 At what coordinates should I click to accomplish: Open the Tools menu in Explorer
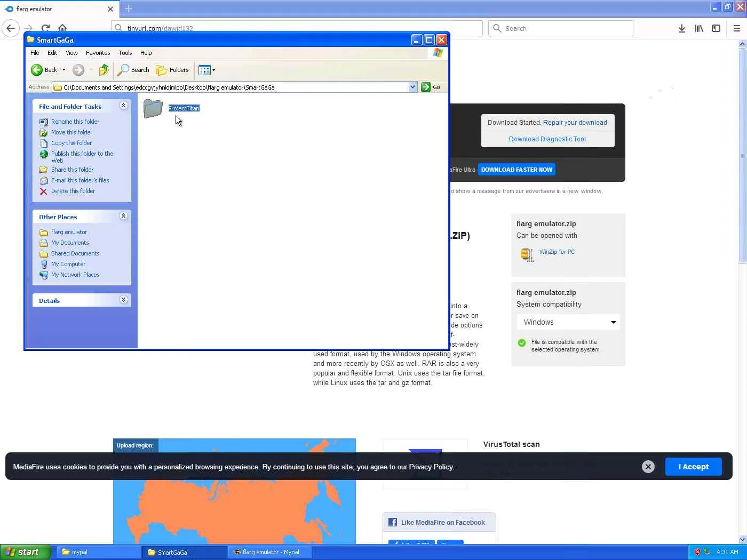tap(125, 53)
